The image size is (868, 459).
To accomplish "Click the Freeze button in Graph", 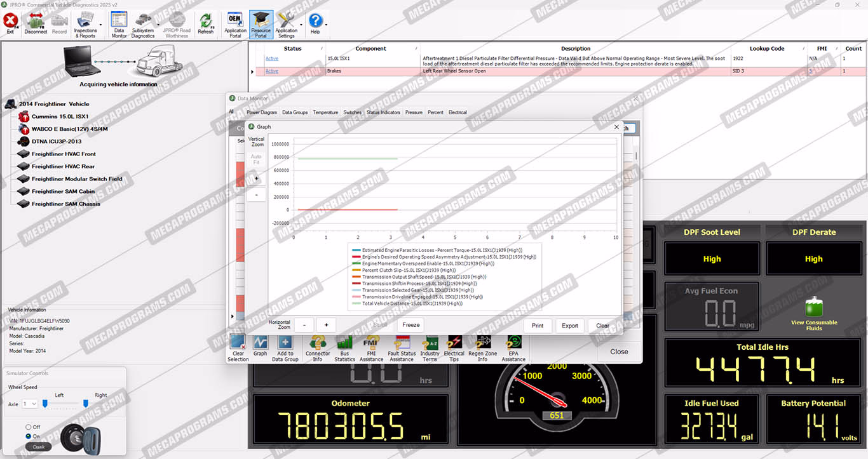I will point(411,325).
